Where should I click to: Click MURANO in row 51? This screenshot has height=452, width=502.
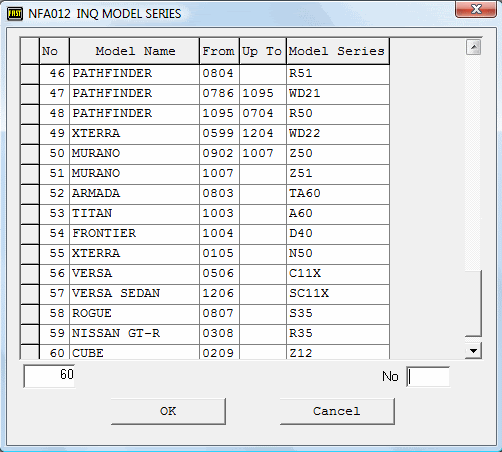tap(96, 173)
